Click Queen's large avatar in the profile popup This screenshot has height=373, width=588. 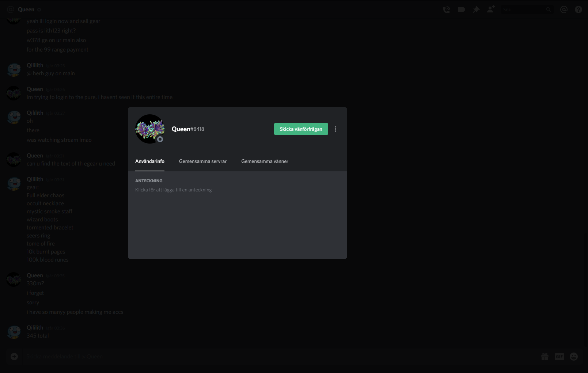pyautogui.click(x=150, y=129)
